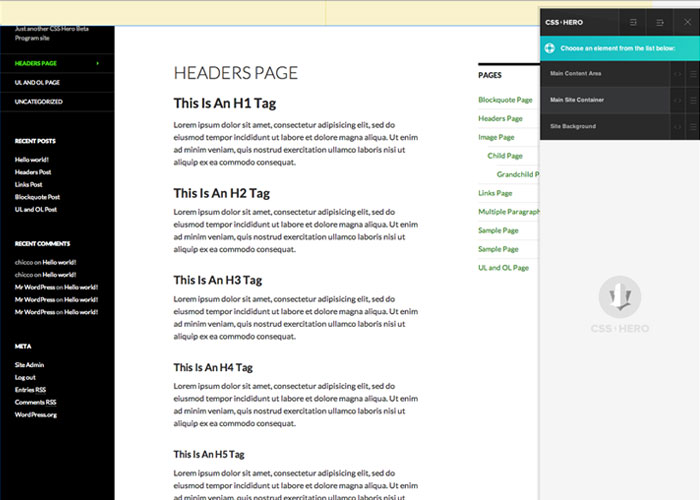Open Child Page in Pages widget
The height and width of the screenshot is (500, 700).
(x=505, y=156)
